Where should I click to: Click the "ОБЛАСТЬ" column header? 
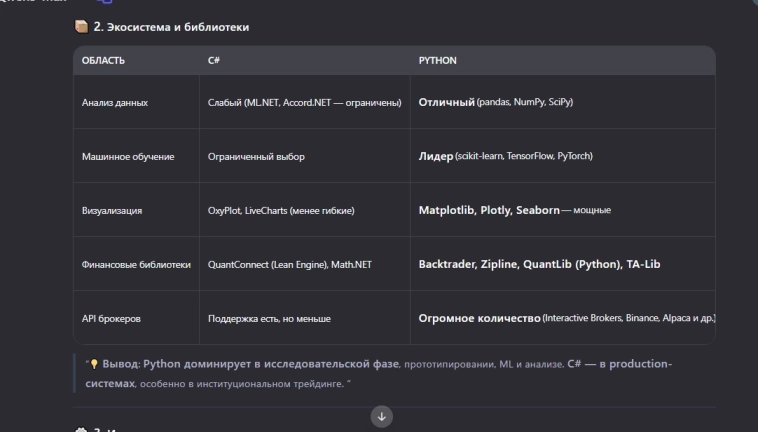(103, 61)
